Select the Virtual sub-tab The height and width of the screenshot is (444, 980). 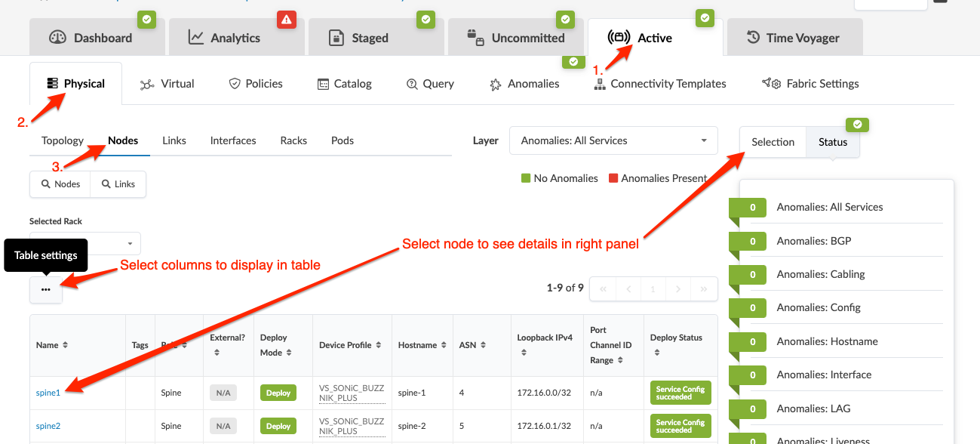click(167, 84)
